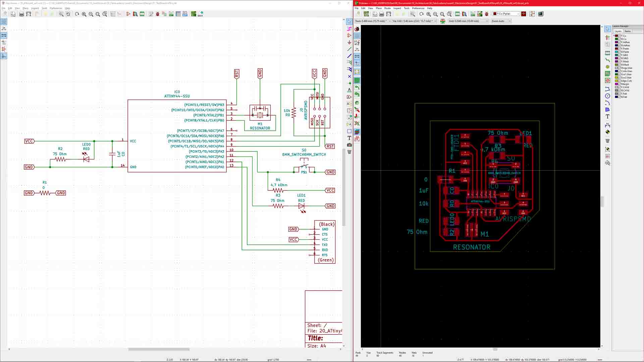The image size is (644, 362).
Task: Click Eeschema horizontal scrollbar thumb
Action: [x=159, y=349]
